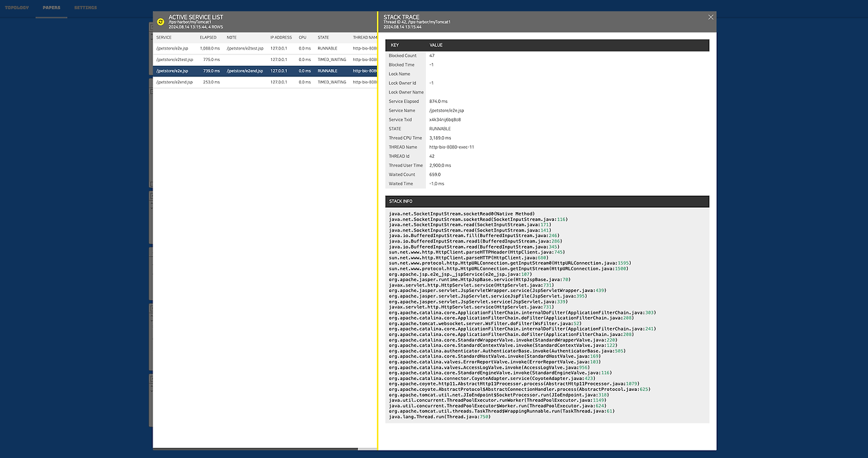Click the 775.0 ms elapsed cell
Viewport: 868px width, 458px height.
point(212,60)
